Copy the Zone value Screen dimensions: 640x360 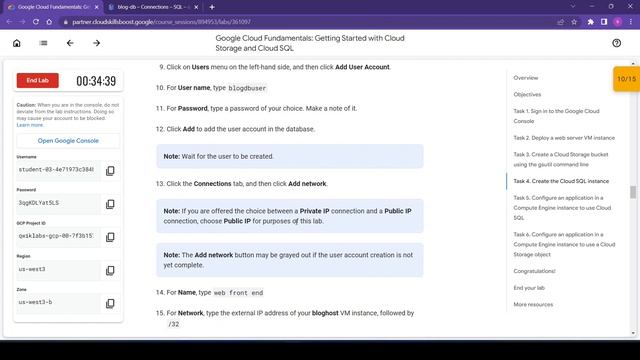click(x=110, y=303)
